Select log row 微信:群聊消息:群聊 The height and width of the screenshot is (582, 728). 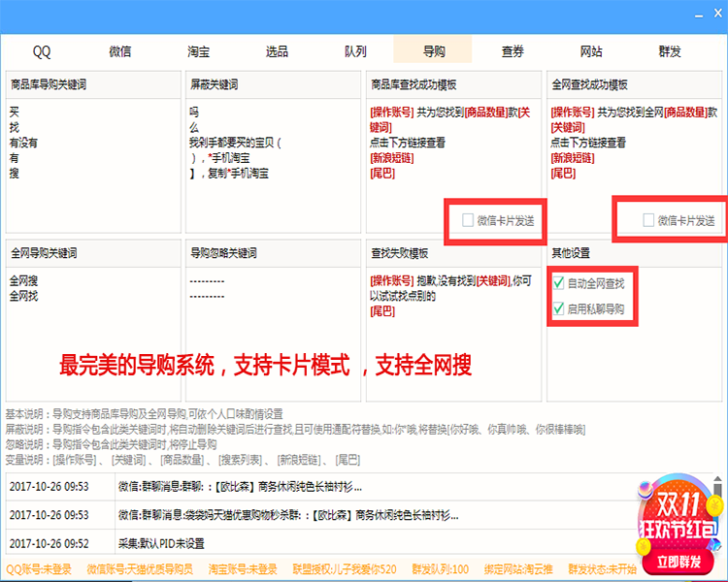tap(320, 486)
